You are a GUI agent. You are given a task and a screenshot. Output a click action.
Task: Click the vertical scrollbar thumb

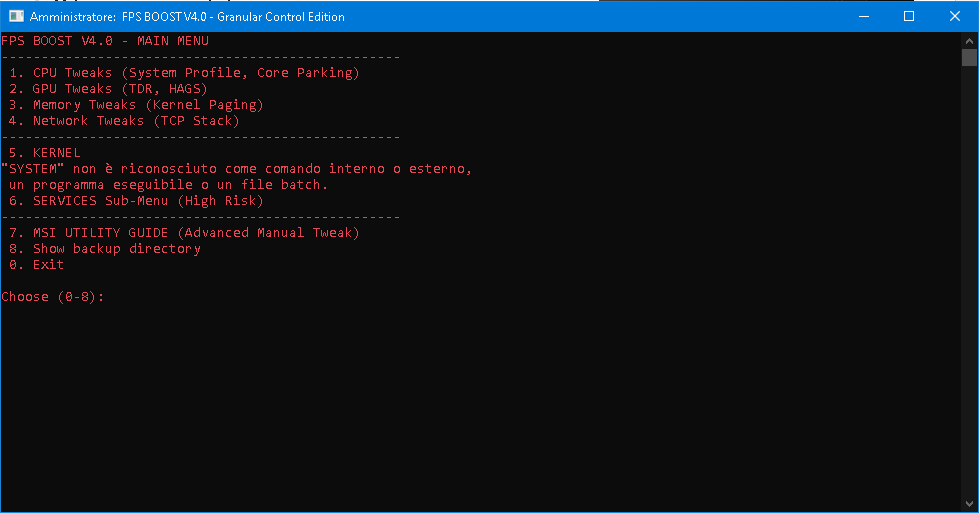point(969,57)
